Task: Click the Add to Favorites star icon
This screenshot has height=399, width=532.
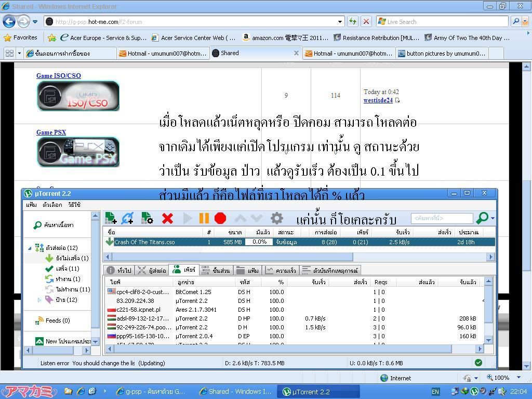Action: point(52,37)
